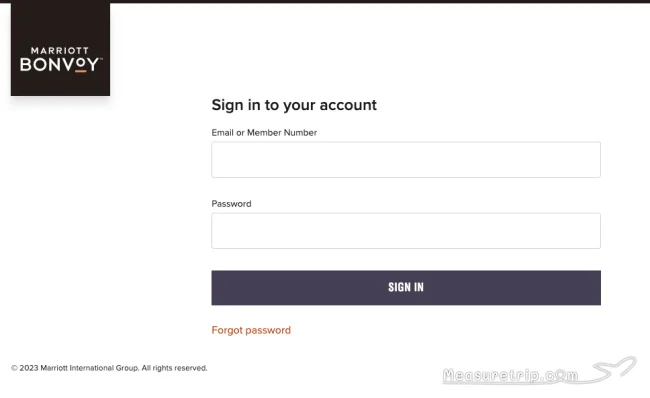This screenshot has width=650, height=398.
Task: Click the Measuretrip.com watermark text
Action: pyautogui.click(x=510, y=375)
